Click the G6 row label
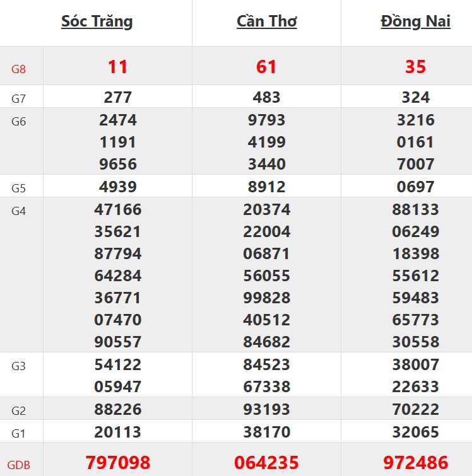The height and width of the screenshot is (476, 472). coord(19,122)
